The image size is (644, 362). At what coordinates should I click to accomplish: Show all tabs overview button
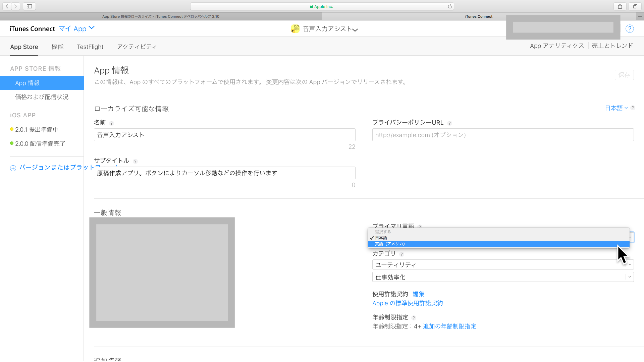click(x=635, y=6)
